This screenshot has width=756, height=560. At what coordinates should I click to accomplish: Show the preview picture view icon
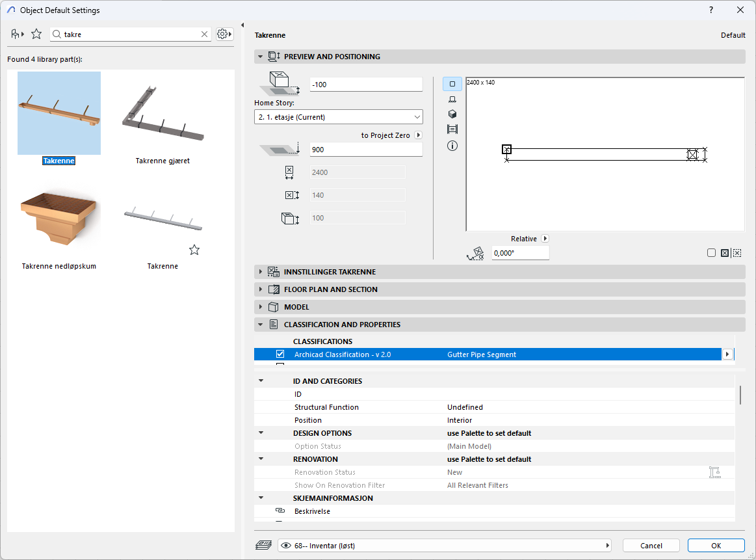452,129
